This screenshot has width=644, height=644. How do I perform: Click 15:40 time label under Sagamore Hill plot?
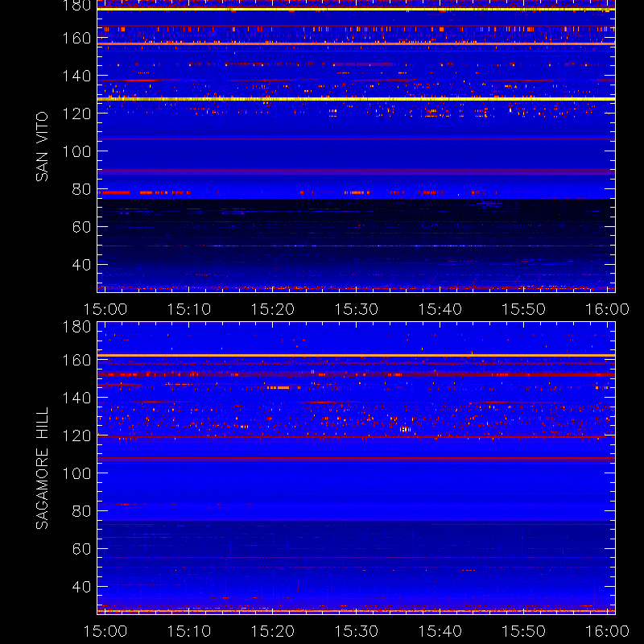440,631
